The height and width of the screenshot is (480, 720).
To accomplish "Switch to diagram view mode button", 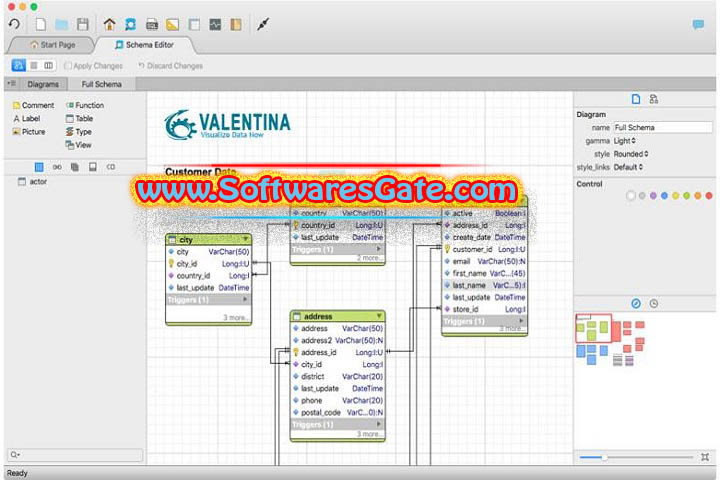I will click(x=19, y=66).
